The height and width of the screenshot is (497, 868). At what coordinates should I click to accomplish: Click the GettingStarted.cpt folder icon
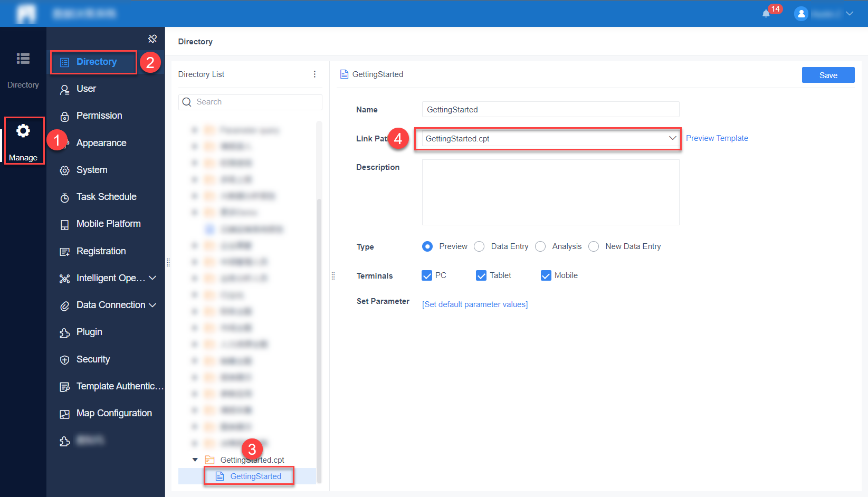pos(210,460)
